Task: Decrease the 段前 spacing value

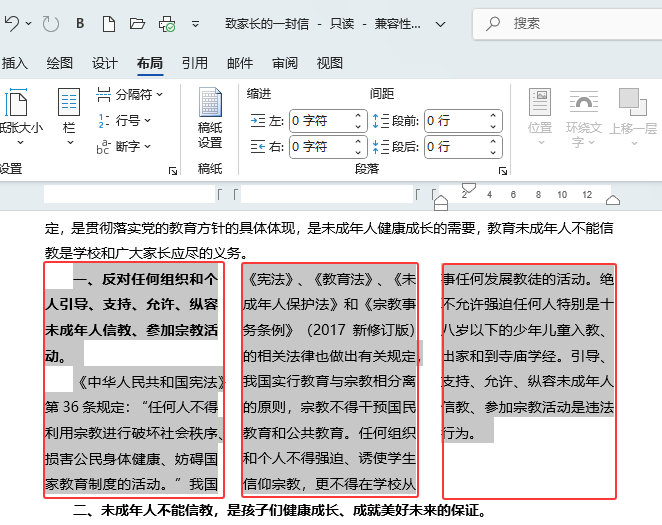Action: click(493, 126)
